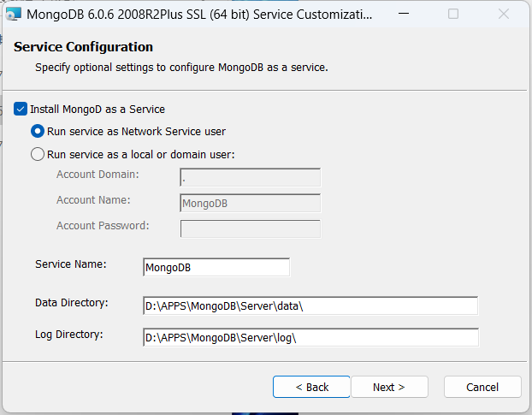This screenshot has height=415, width=532.
Task: Click the Data Directory label
Action: 72,303
